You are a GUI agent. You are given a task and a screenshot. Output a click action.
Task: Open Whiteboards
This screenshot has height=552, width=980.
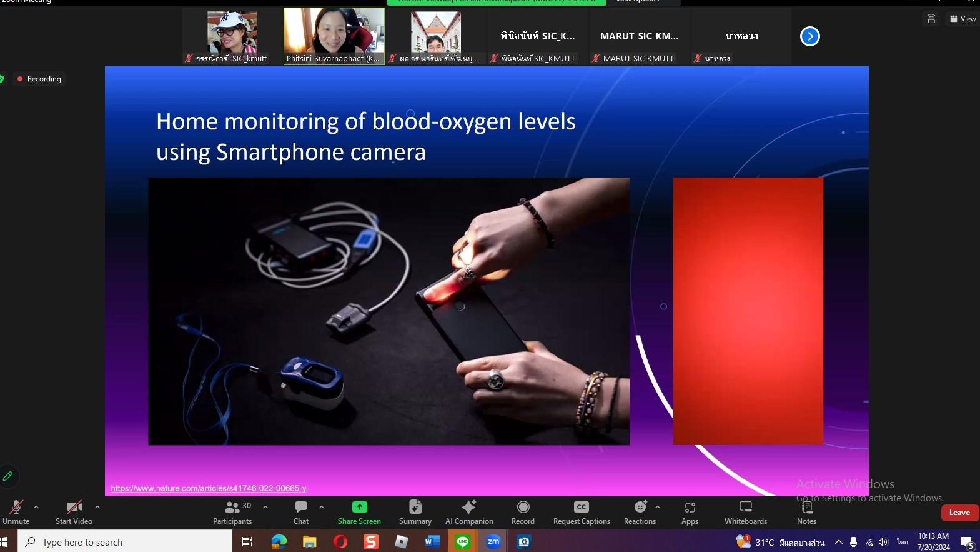746,512
